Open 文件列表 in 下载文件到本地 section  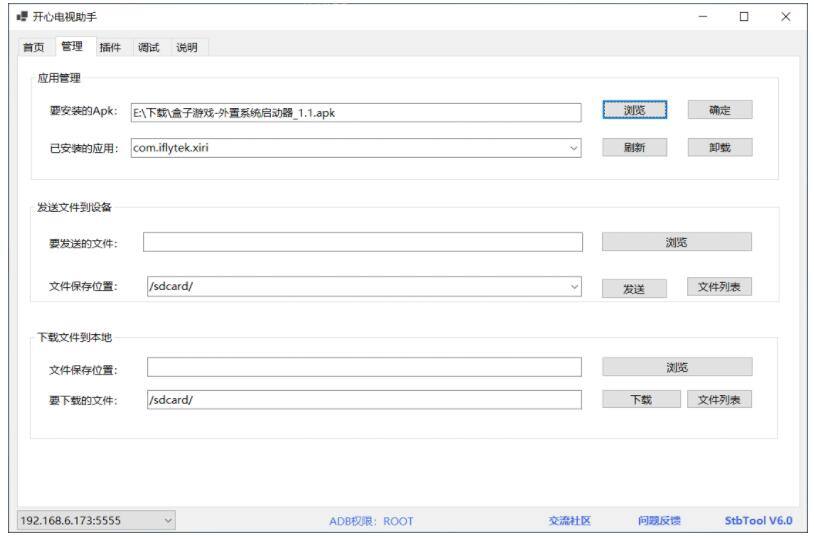click(719, 399)
